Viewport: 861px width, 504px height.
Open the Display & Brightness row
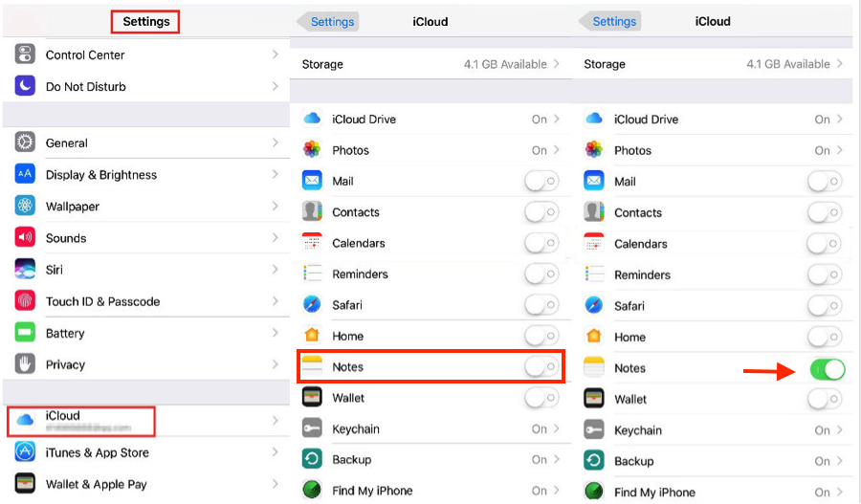pyautogui.click(x=146, y=175)
